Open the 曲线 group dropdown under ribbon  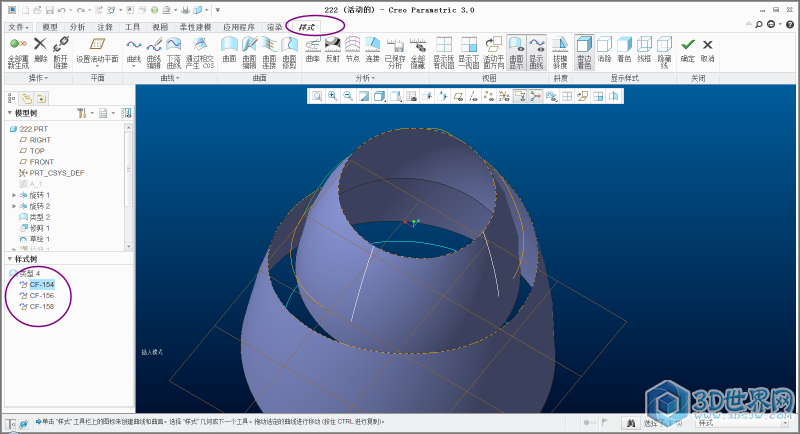click(170, 78)
